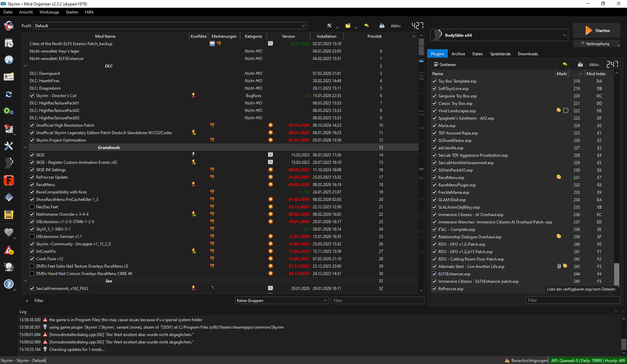The width and height of the screenshot is (627, 364).
Task: Expand the Filter panel arrow
Action: coord(27,301)
